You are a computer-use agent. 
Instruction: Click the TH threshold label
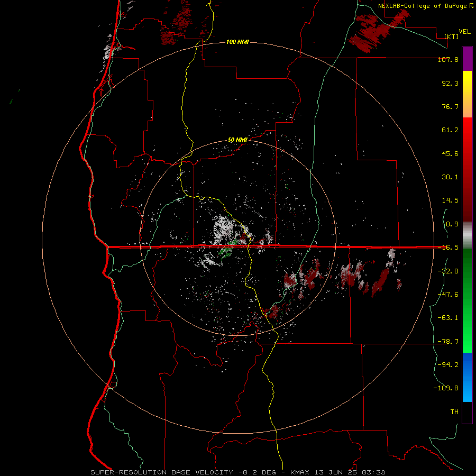tap(454, 412)
